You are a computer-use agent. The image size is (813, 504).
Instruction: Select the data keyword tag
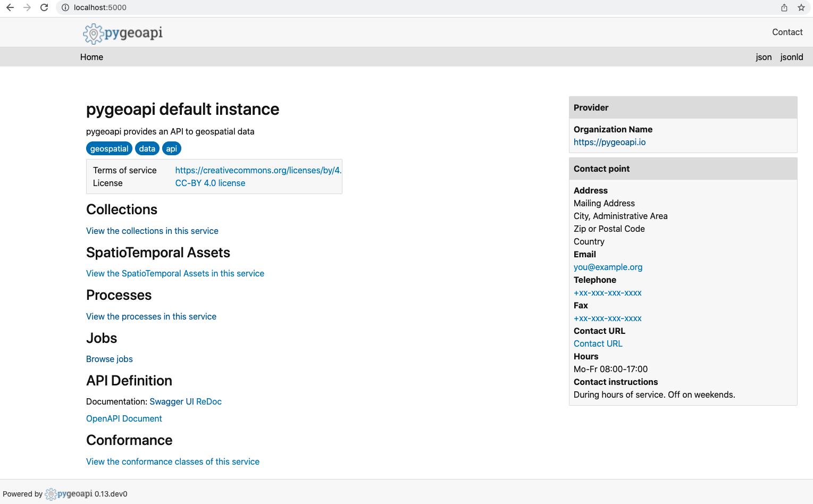pos(147,149)
